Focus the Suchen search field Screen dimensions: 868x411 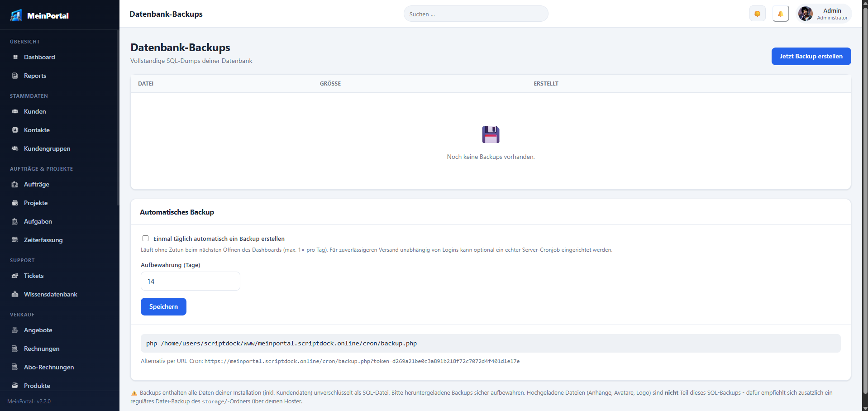coord(476,14)
